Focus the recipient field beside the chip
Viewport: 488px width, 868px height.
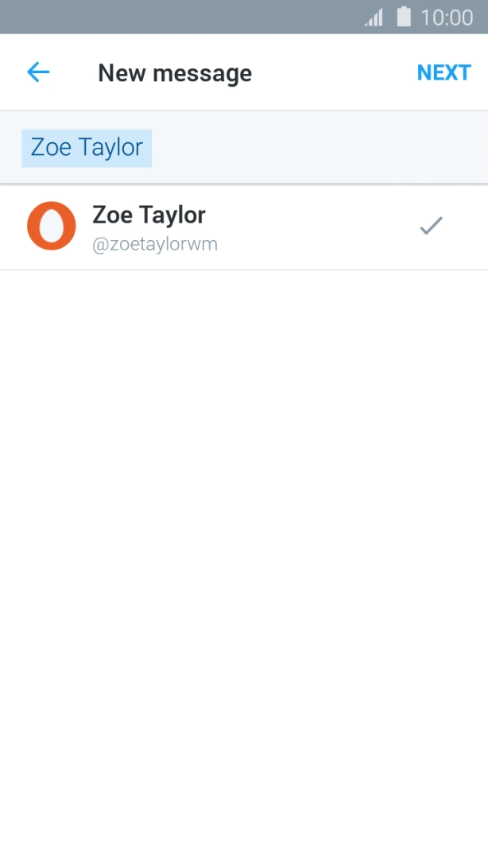point(318,148)
